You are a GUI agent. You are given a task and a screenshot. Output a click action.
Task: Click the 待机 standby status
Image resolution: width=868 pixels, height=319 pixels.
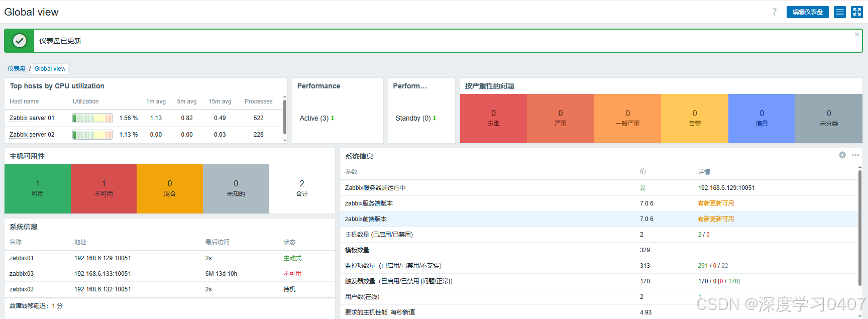[289, 289]
